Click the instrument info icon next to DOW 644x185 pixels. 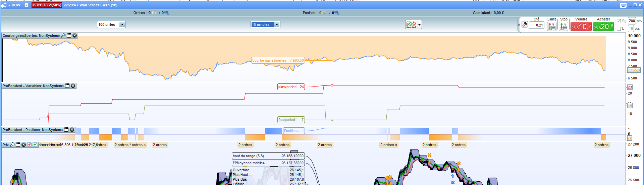26,5
